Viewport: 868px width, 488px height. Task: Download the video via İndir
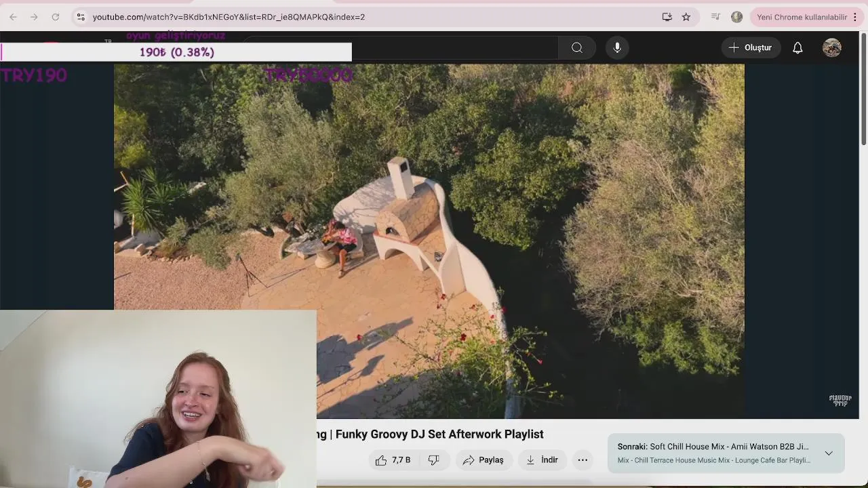542,460
